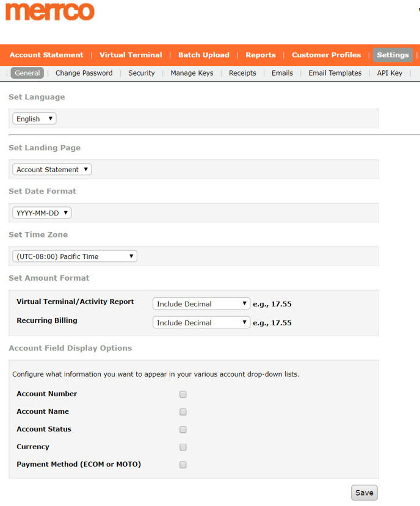The image size is (420, 506).
Task: Open the API Key settings
Action: (389, 73)
